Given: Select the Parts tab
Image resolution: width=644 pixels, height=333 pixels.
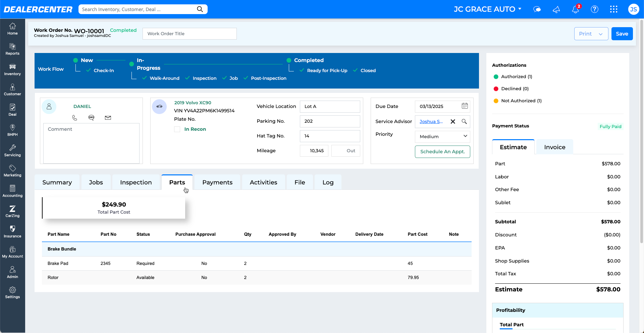Looking at the screenshot, I should pos(177,182).
